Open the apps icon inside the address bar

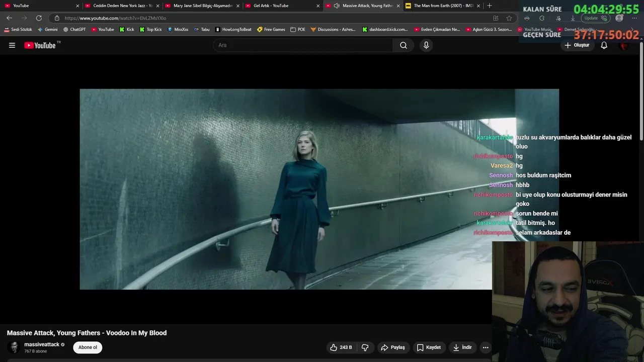[x=496, y=18]
